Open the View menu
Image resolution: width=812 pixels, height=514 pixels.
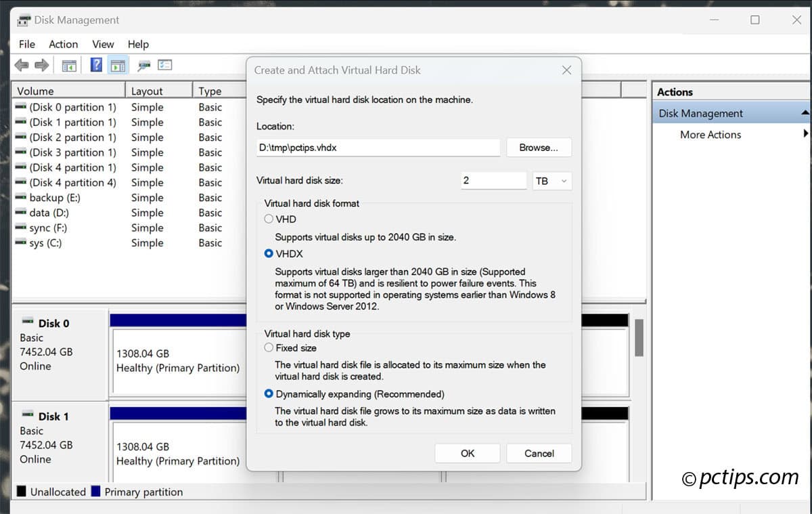103,44
